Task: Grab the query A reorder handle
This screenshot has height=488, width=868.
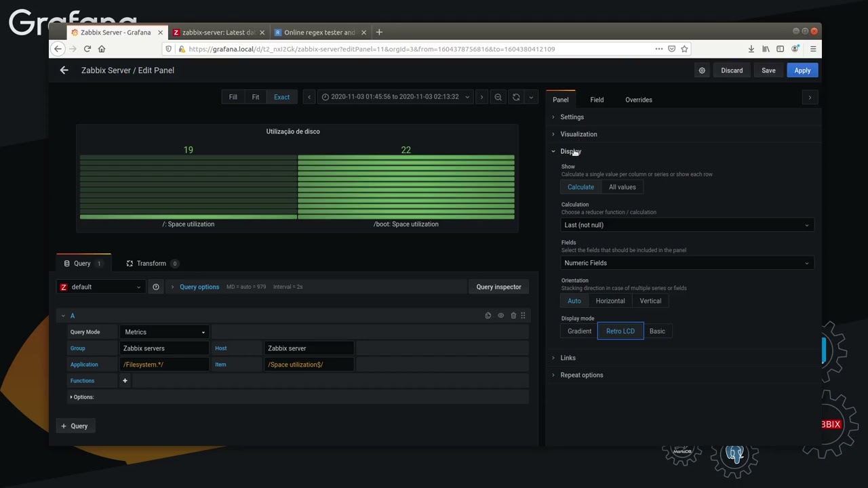Action: pos(523,316)
